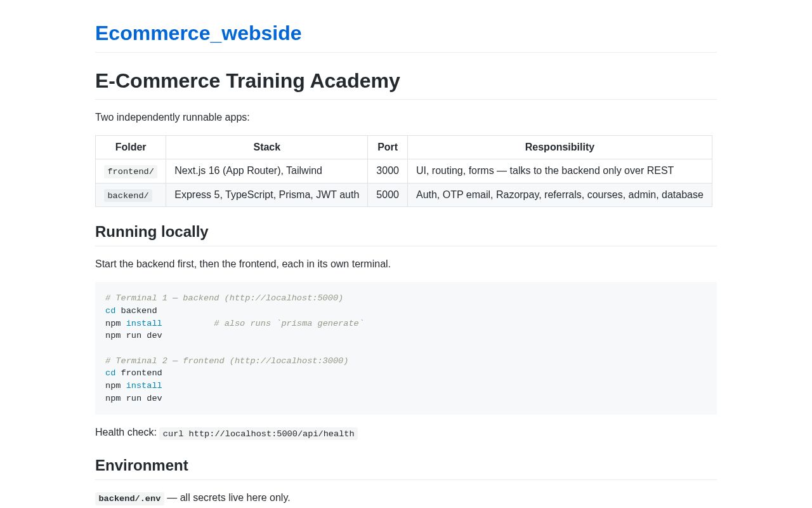Click the "Stack" table column header
Image resolution: width=812 pixels, height=508 pixels.
coord(267,147)
